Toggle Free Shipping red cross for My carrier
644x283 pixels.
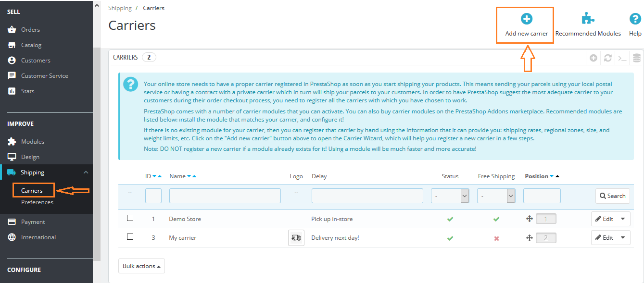pos(496,238)
